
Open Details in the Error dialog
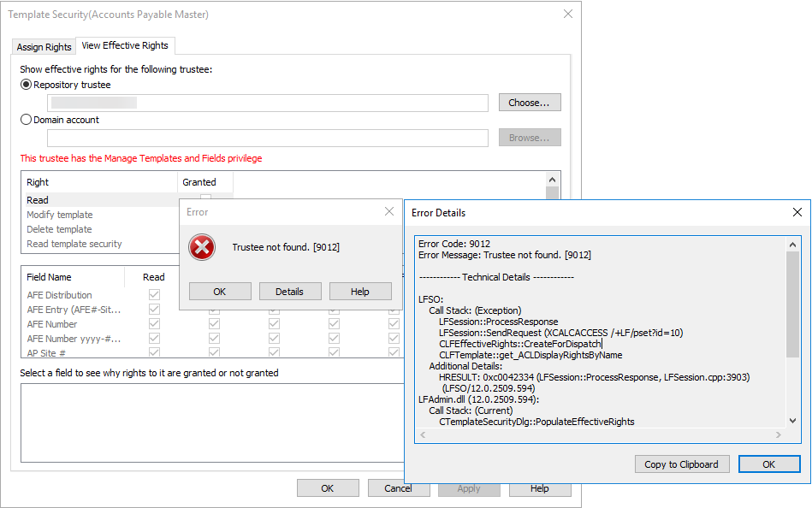click(x=290, y=292)
